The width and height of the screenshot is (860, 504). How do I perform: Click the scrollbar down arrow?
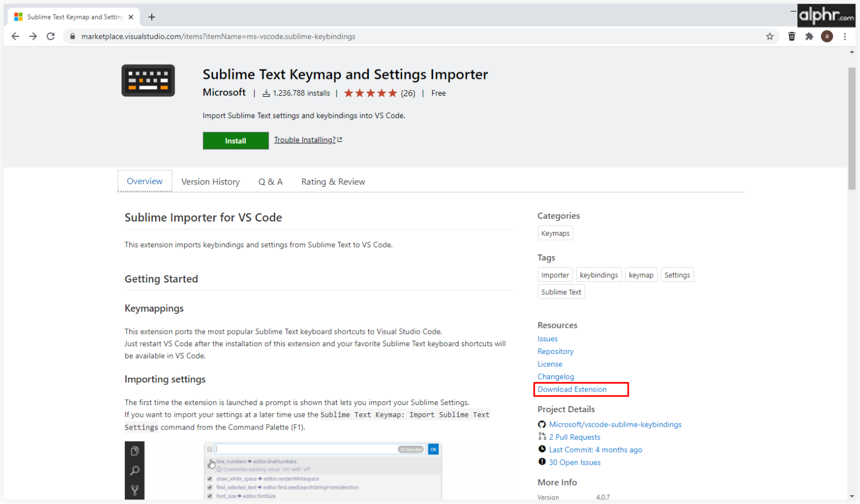pos(852,496)
